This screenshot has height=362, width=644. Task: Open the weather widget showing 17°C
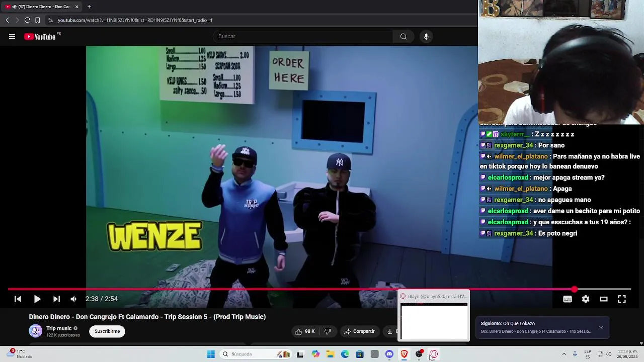point(19,354)
